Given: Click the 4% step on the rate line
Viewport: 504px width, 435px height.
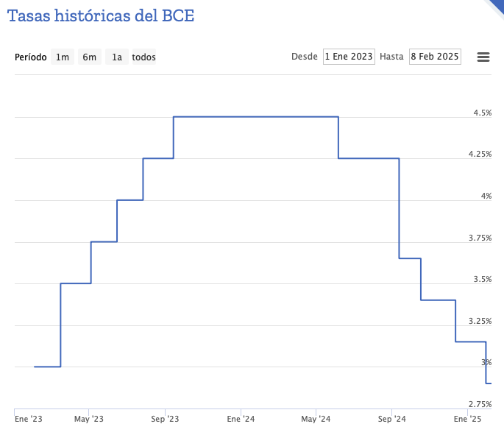Looking at the screenshot, I should (129, 200).
